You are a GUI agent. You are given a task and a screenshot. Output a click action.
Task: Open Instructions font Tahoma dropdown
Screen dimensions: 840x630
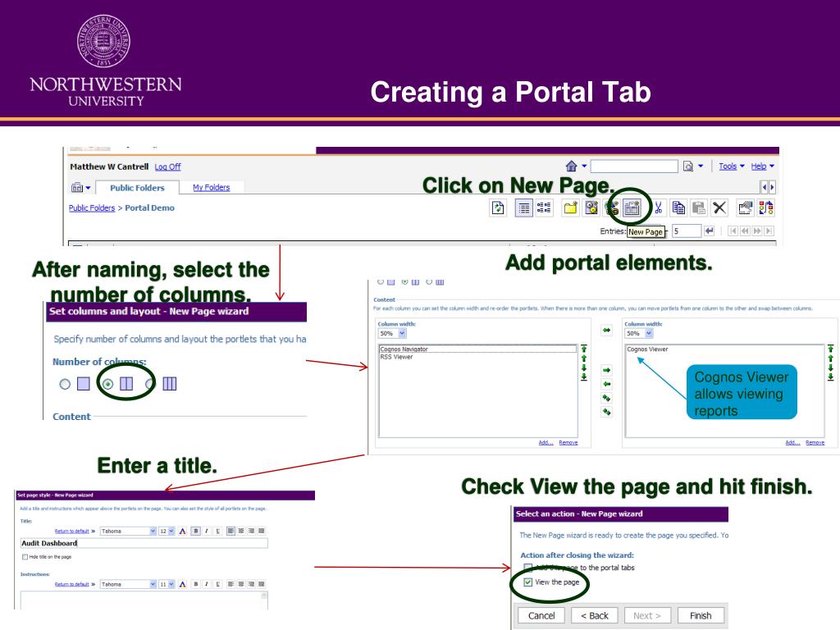[128, 584]
